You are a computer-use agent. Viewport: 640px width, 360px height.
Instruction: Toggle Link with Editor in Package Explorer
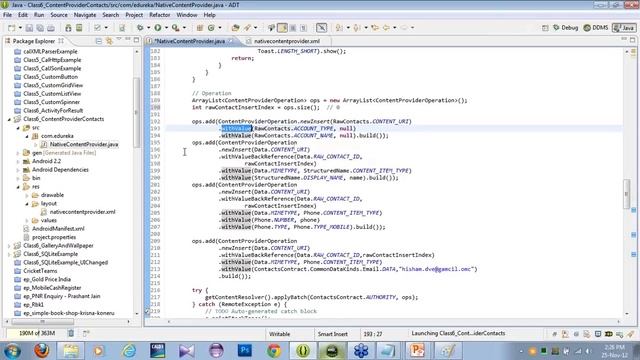pos(109,41)
